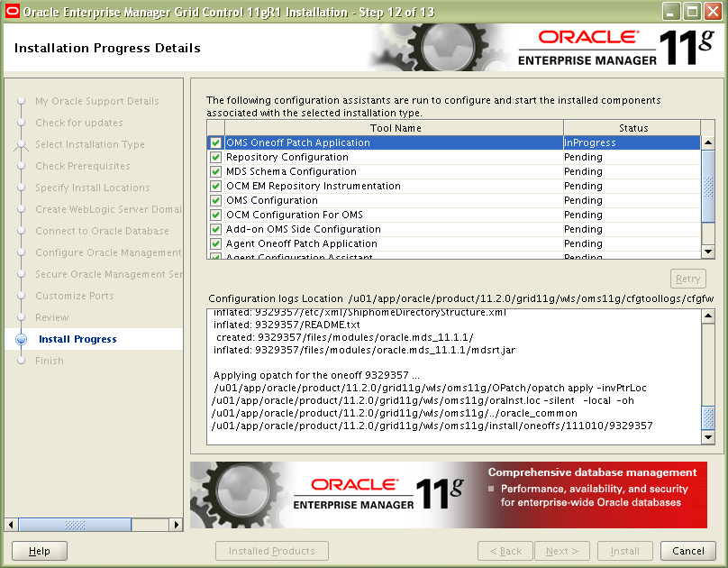Close the installer window
728x568 pixels.
tap(714, 11)
